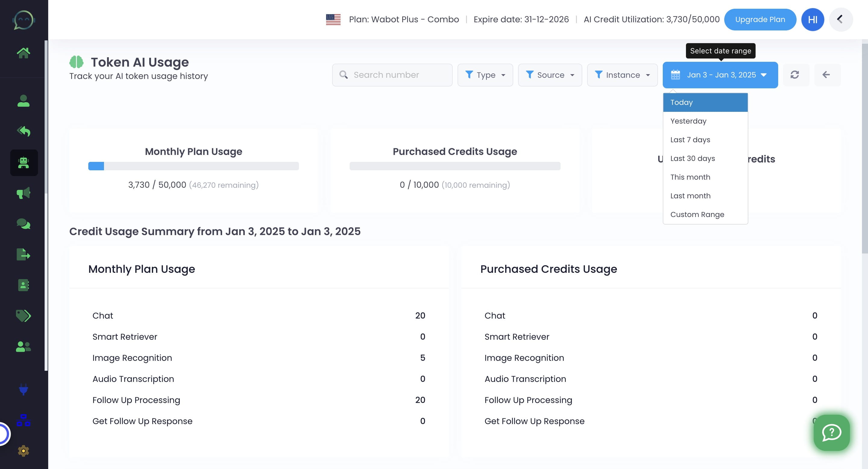The image size is (868, 469).
Task: Select Last 7 days range option
Action: pos(690,140)
